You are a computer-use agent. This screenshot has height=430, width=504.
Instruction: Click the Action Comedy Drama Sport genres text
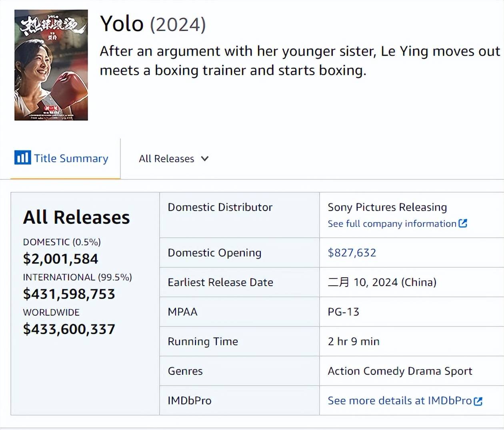click(x=400, y=371)
